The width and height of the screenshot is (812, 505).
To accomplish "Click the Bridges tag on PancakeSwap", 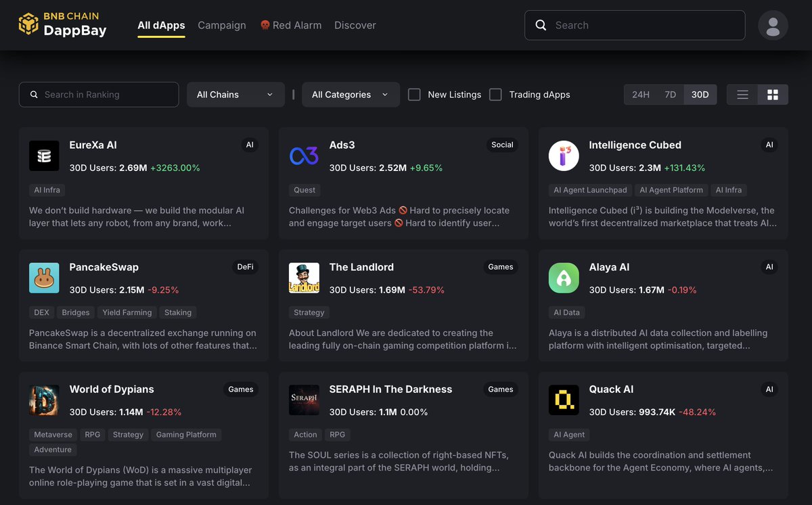I will coord(76,312).
